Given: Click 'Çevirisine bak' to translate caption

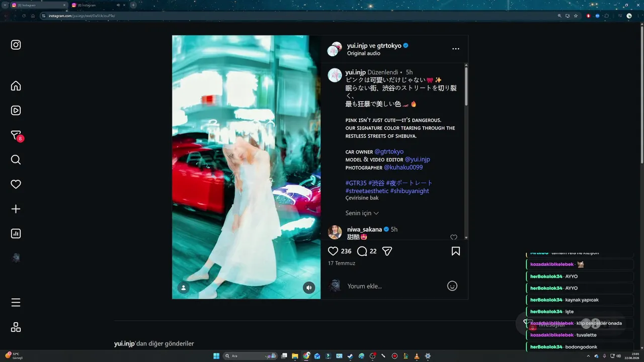Looking at the screenshot, I should pyautogui.click(x=362, y=198).
